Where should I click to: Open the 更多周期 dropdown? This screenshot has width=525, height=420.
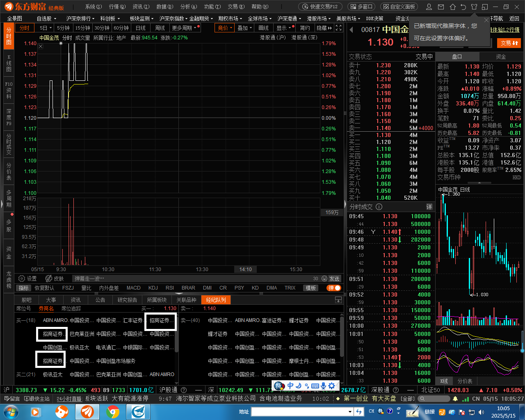(x=185, y=28)
